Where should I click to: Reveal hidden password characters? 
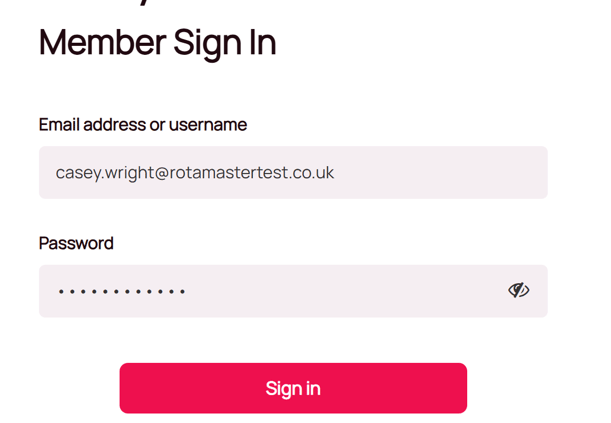click(x=518, y=291)
